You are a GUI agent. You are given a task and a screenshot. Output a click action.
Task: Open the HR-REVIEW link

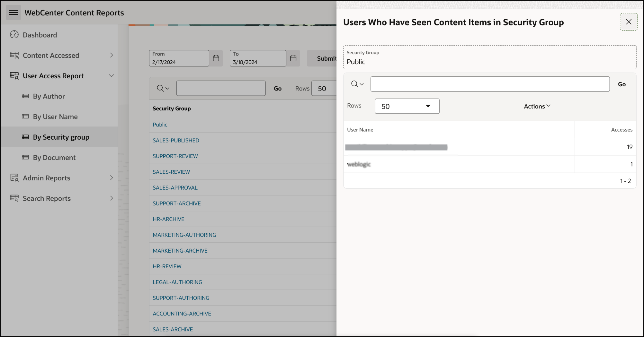(x=167, y=266)
